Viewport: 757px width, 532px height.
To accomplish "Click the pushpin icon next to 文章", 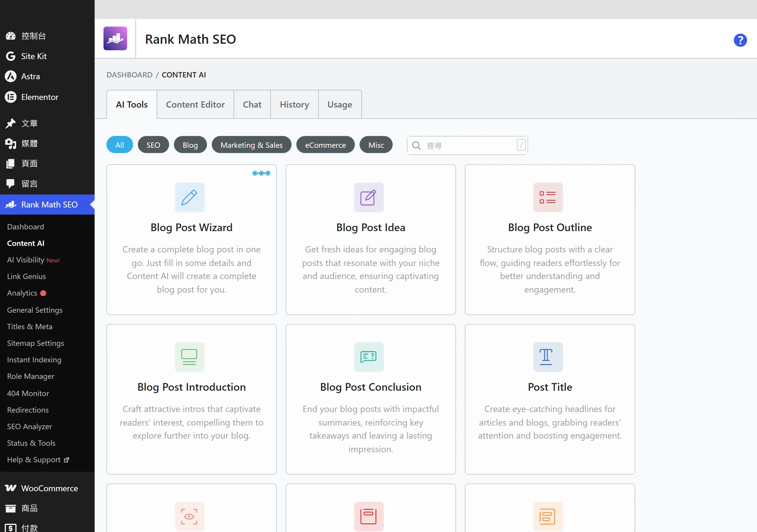I will pyautogui.click(x=11, y=123).
